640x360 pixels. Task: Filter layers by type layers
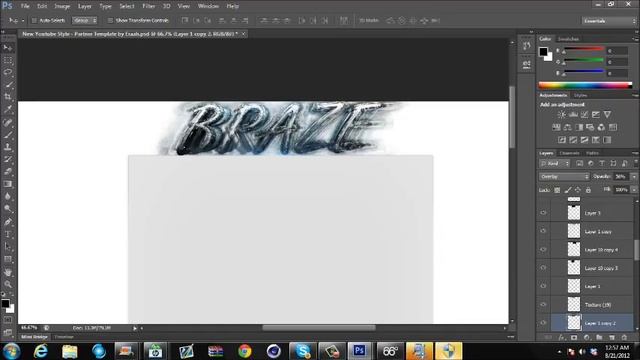click(602, 163)
